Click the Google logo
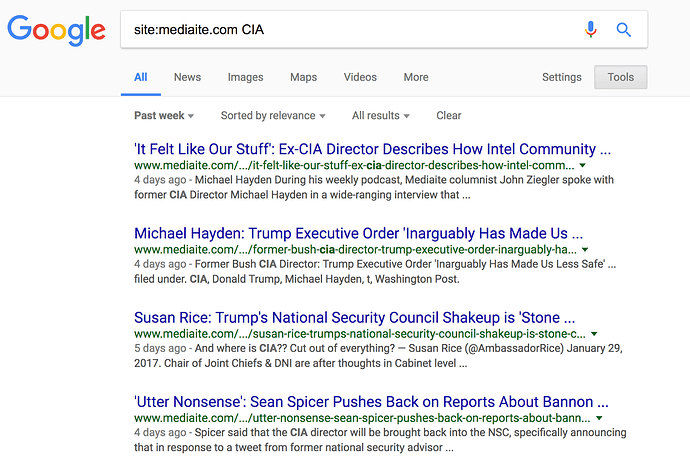This screenshot has width=690, height=466. pos(56,29)
